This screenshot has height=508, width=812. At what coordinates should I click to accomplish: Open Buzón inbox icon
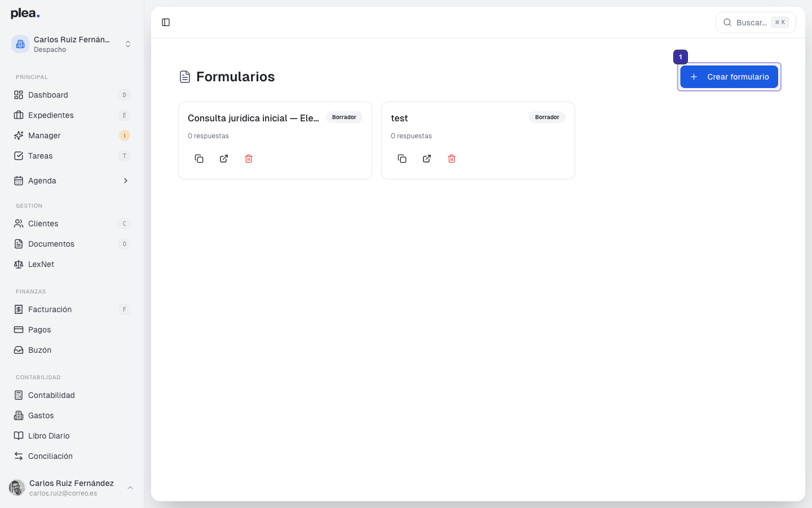pos(19,350)
